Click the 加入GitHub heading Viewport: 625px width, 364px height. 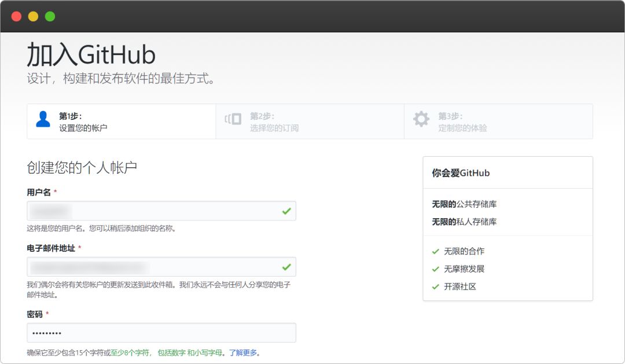pos(91,54)
